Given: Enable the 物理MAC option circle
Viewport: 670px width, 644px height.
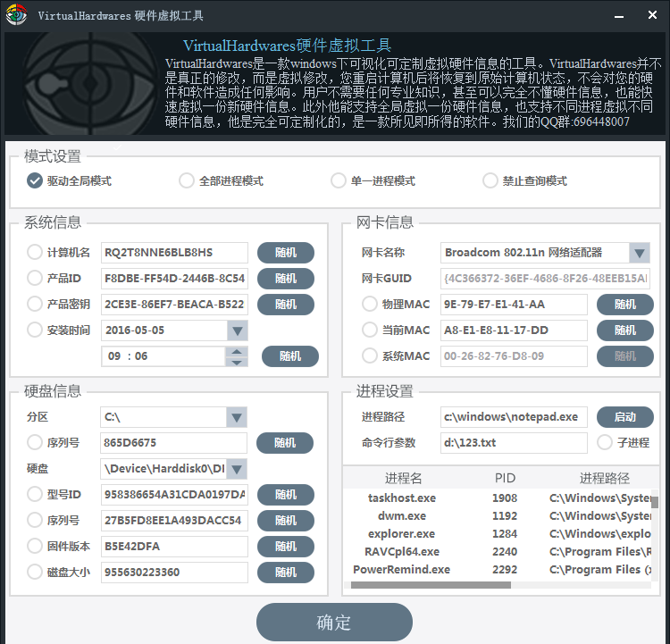Looking at the screenshot, I should coord(370,305).
